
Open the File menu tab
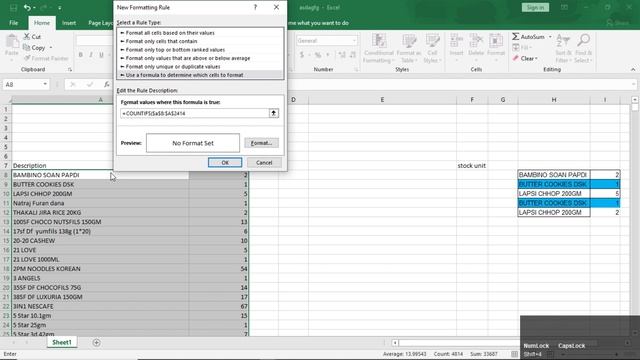(13, 23)
